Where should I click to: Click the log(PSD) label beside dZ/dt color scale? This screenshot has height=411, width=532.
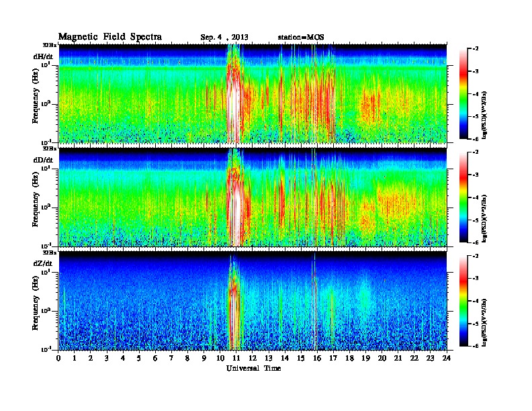(x=484, y=322)
